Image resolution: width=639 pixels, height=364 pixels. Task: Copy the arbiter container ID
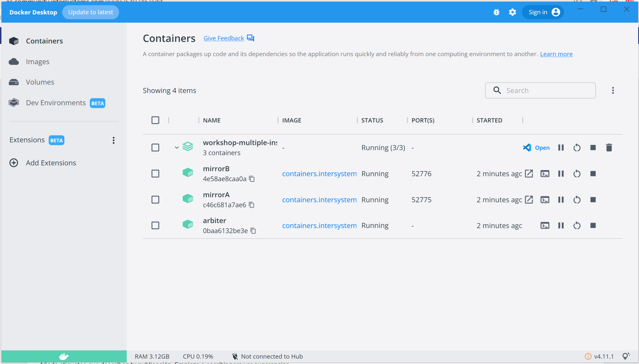coord(253,231)
